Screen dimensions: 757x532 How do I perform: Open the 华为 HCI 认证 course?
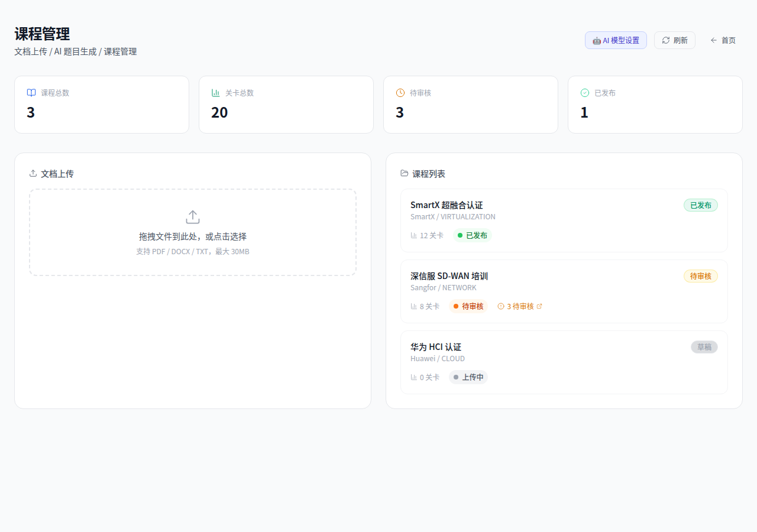click(436, 347)
